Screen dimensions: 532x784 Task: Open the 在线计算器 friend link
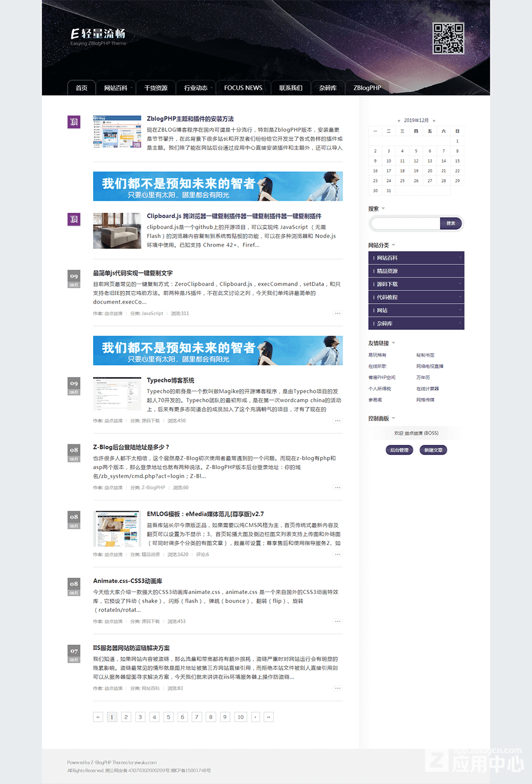427,389
